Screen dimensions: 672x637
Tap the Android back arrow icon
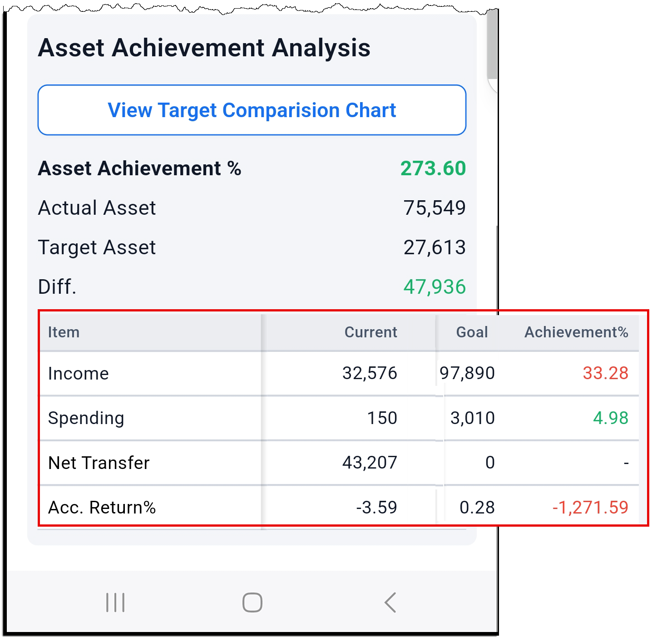390,602
